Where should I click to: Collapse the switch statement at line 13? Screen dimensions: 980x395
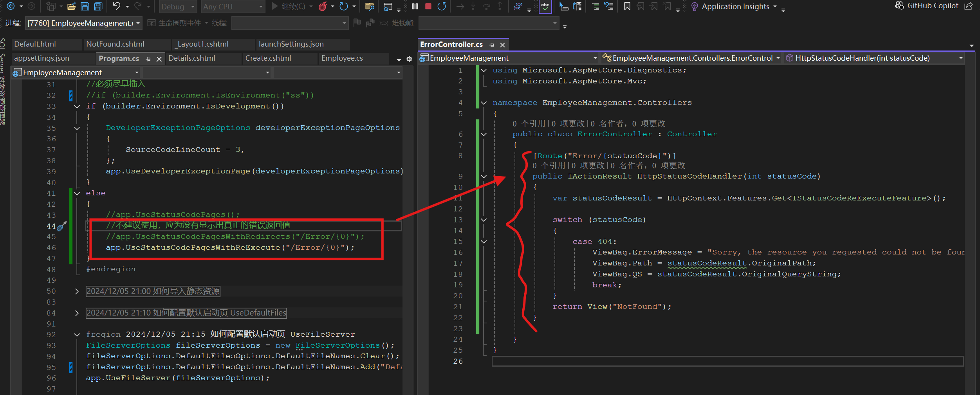click(484, 220)
